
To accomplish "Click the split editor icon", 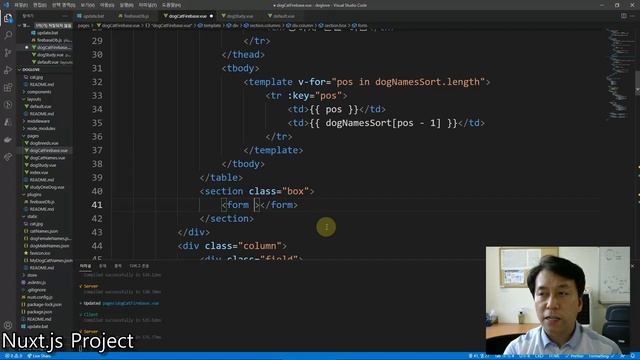I will [624, 16].
